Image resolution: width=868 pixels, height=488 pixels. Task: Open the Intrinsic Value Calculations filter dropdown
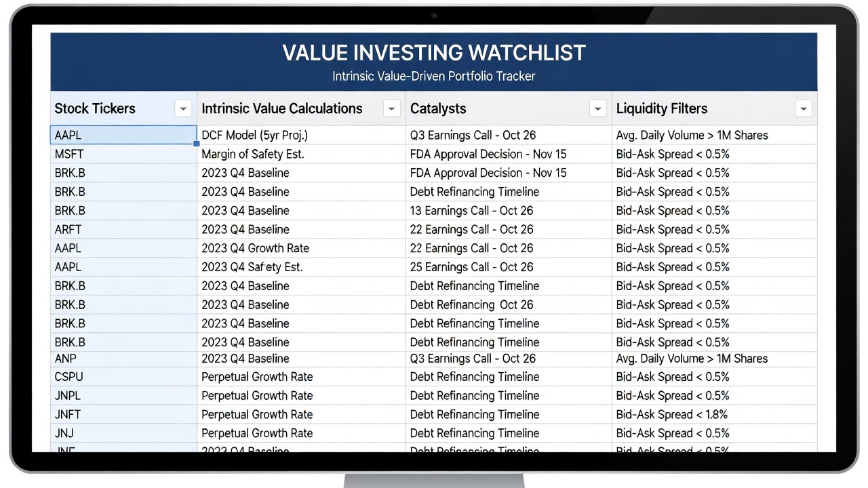click(391, 108)
